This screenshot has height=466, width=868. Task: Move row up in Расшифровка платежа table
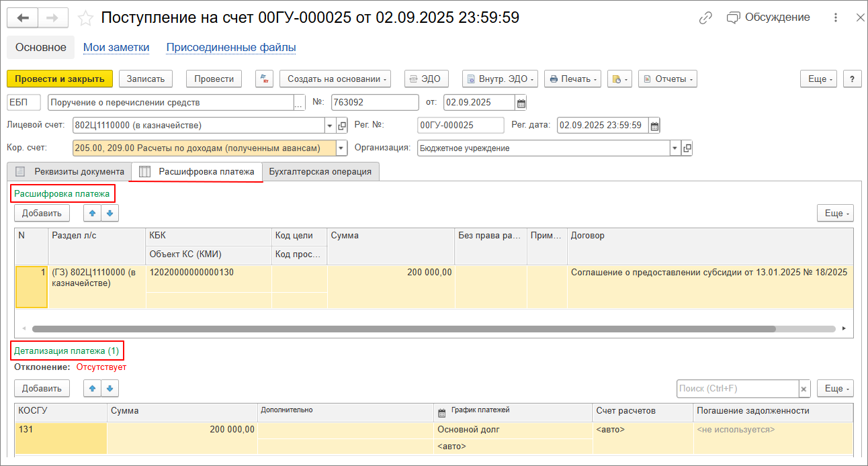(92, 214)
